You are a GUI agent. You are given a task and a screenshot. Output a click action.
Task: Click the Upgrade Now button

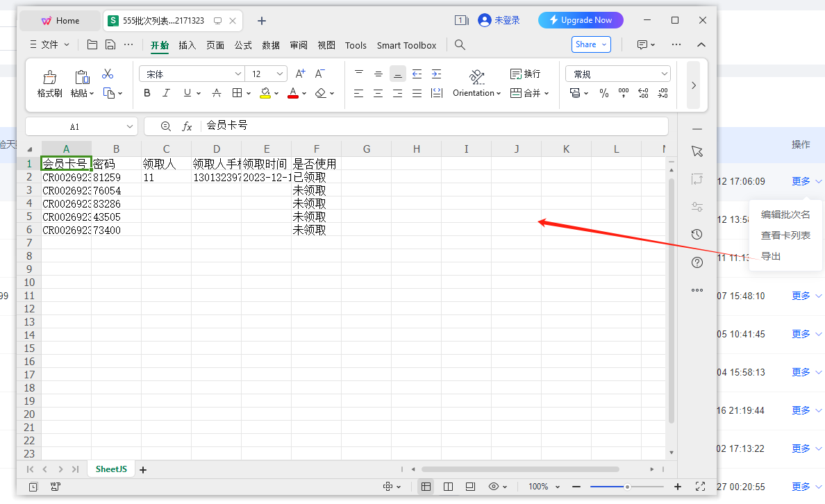pyautogui.click(x=581, y=20)
